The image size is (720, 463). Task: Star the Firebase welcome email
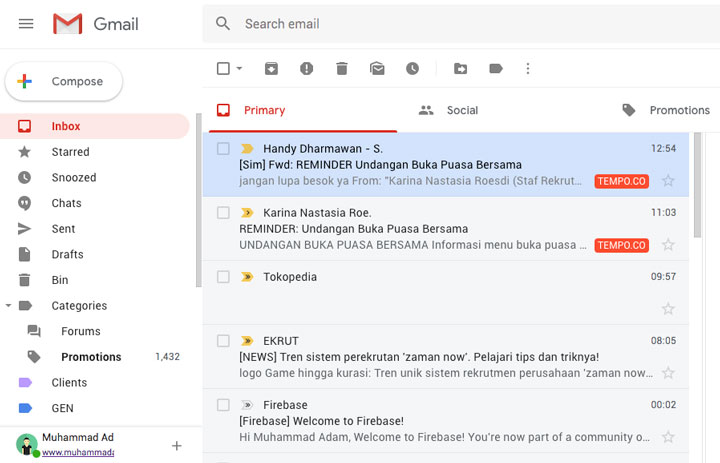pos(668,436)
